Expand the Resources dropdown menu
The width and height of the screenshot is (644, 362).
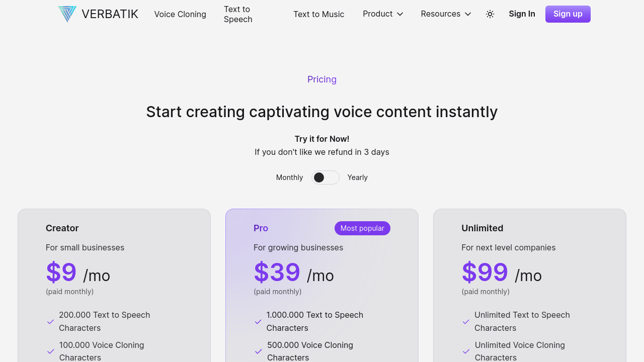[446, 14]
